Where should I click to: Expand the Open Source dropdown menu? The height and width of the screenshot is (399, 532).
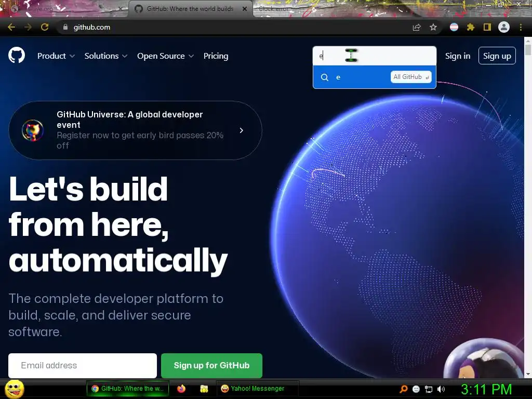(x=166, y=56)
